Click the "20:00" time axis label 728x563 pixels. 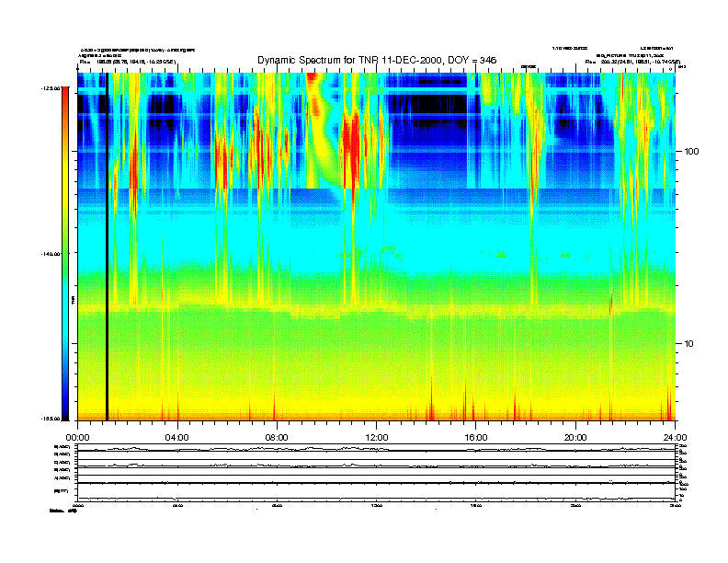(575, 438)
